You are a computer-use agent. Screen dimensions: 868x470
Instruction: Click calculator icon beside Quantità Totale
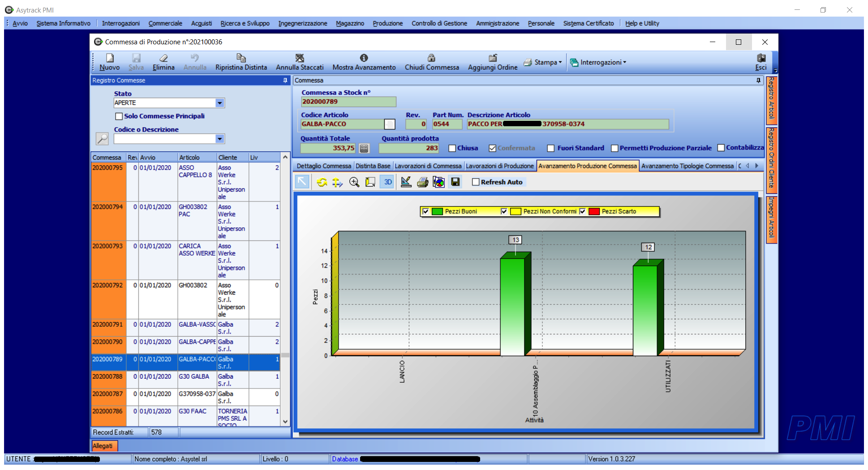point(364,148)
